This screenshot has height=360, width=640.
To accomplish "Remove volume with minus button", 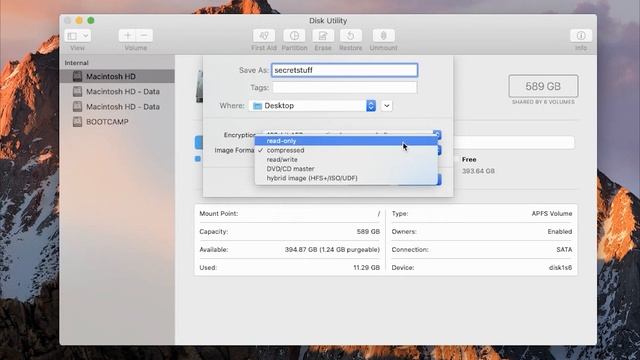I will coord(144,36).
